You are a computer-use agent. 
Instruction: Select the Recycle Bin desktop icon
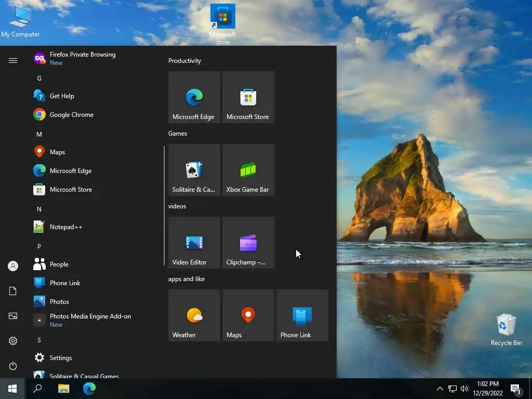(506, 330)
